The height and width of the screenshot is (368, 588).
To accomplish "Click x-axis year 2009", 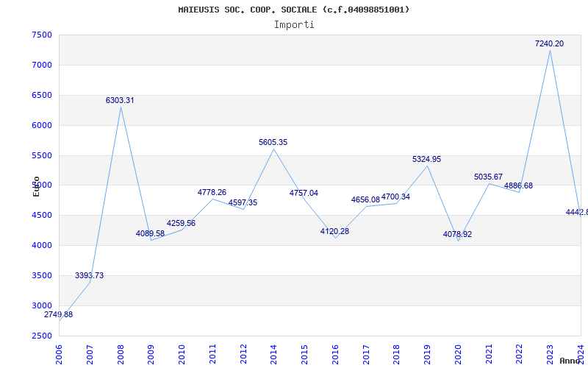I will coord(151,354).
